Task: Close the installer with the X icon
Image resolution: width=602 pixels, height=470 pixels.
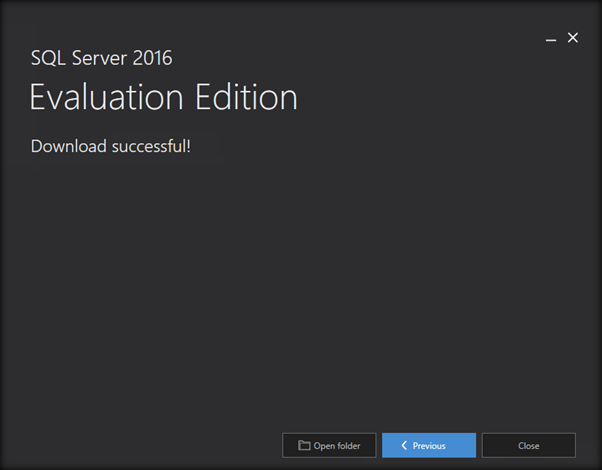Action: [x=573, y=38]
